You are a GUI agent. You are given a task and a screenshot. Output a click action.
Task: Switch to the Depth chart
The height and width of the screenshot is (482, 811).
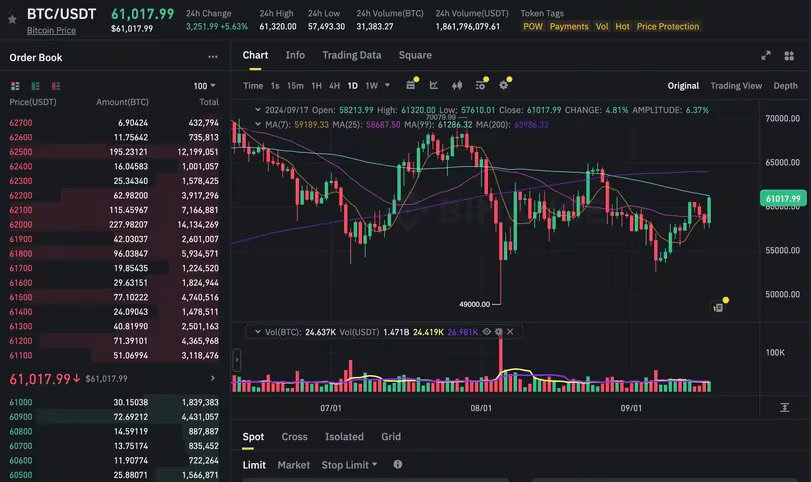pyautogui.click(x=785, y=86)
